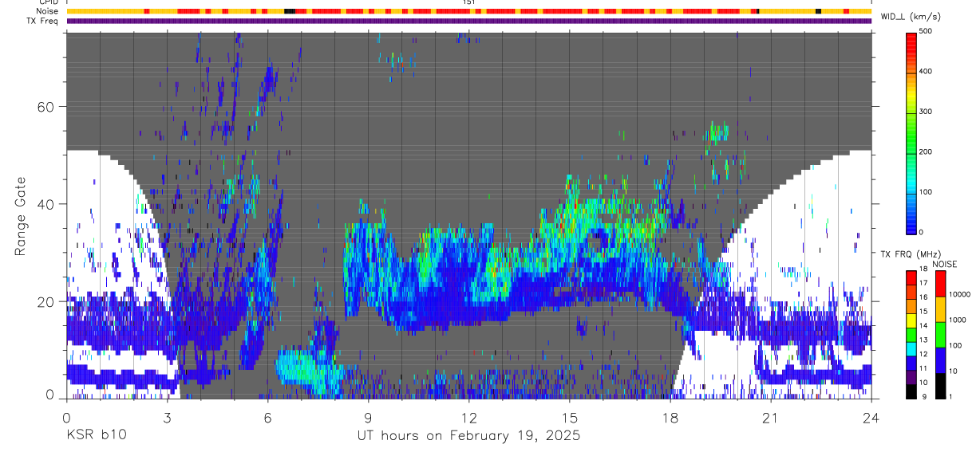The image size is (980, 452).
Task: Click the black segment of the NOISE color bar
Action: click(939, 385)
